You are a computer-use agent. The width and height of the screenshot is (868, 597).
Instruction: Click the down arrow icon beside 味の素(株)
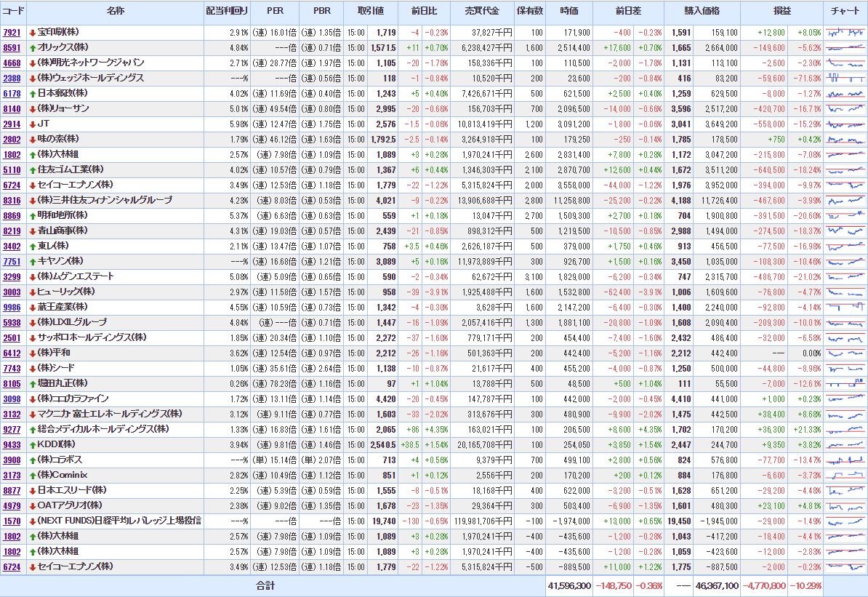point(32,140)
